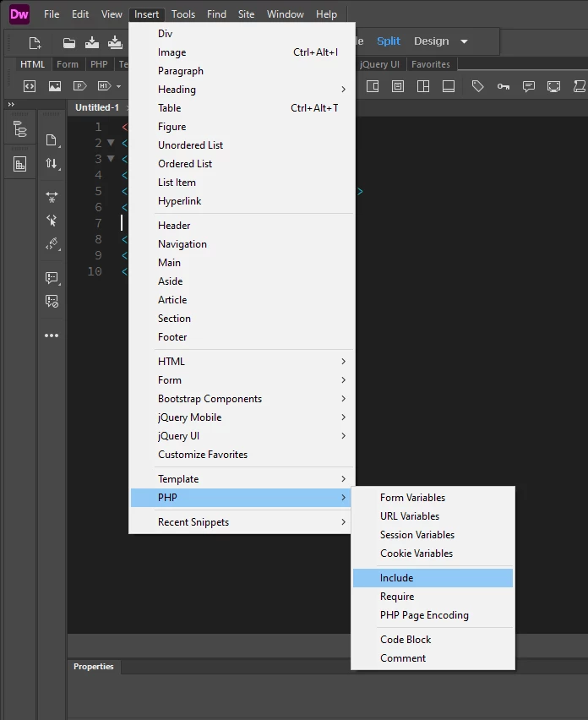Click the Aside layout icon in Insert bar

pyautogui.click(x=373, y=86)
